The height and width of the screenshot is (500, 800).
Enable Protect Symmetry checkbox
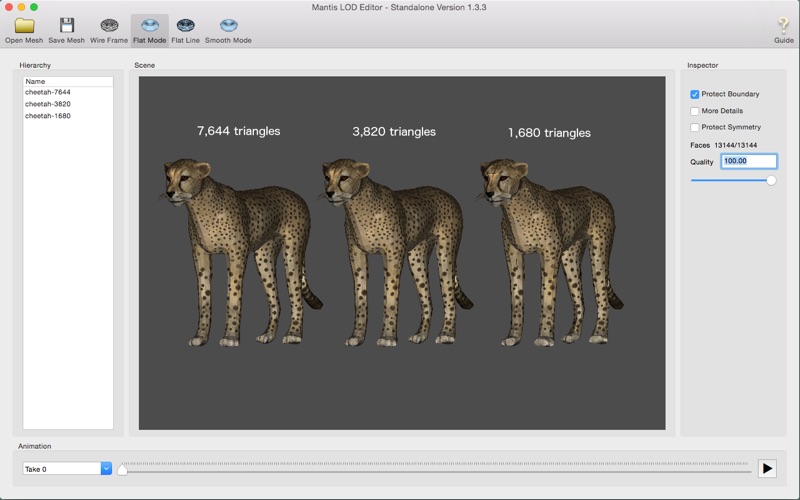pos(694,128)
